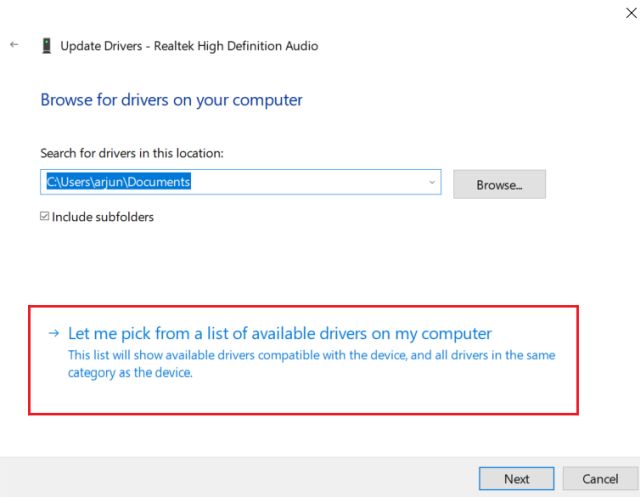Click the Next button
This screenshot has width=640, height=497.
click(516, 479)
